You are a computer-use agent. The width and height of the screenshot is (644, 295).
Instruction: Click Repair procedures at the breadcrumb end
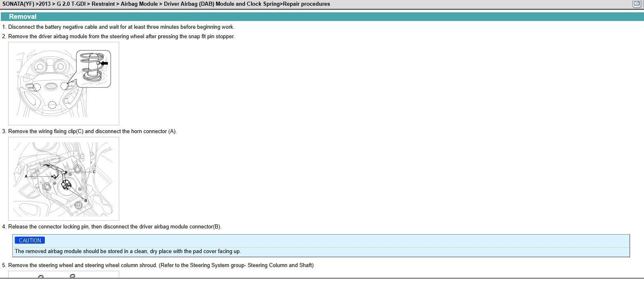pyautogui.click(x=306, y=4)
